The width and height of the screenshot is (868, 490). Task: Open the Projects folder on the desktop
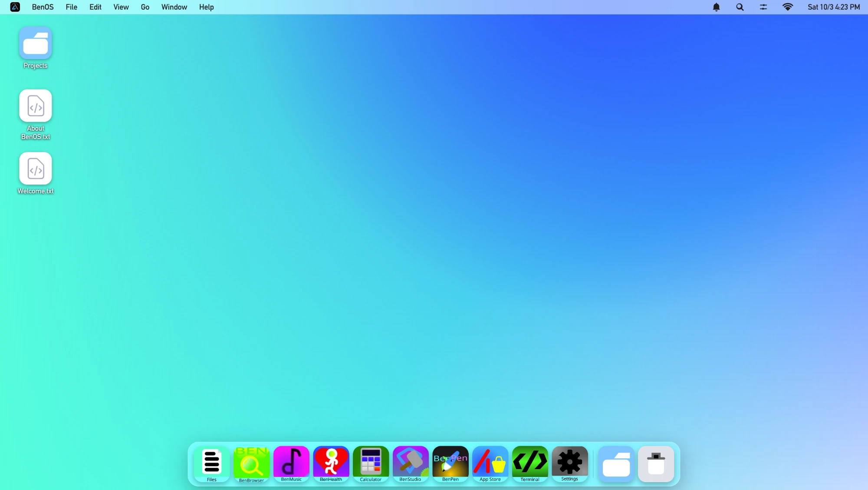[x=36, y=48]
